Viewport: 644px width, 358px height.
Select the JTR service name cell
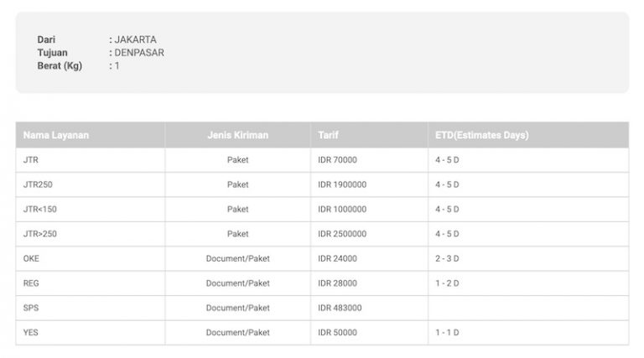[x=30, y=159]
